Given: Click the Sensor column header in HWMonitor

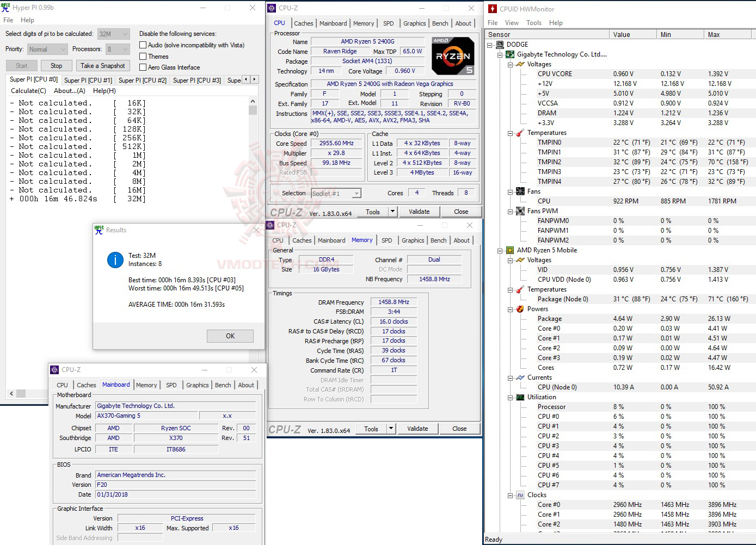Looking at the screenshot, I should click(546, 34).
